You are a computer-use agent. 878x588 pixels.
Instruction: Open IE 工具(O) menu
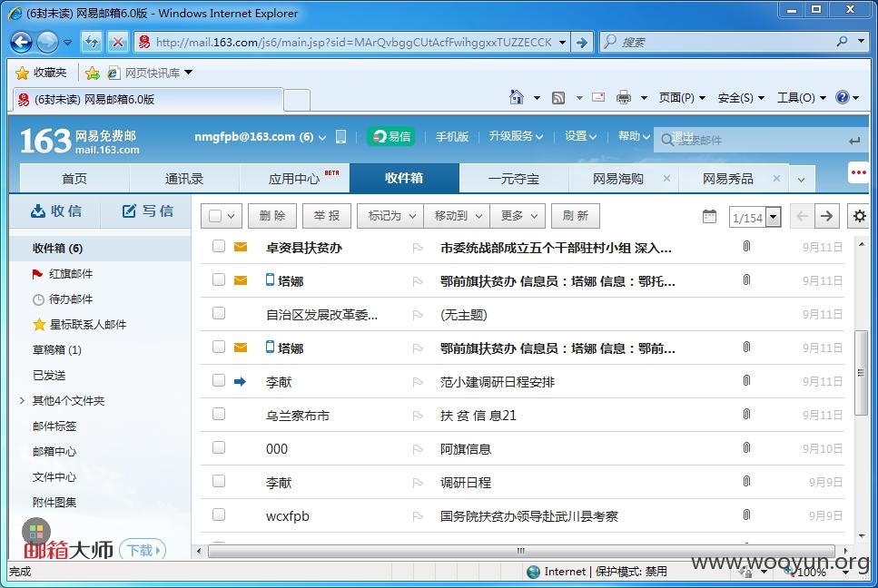[x=802, y=98]
